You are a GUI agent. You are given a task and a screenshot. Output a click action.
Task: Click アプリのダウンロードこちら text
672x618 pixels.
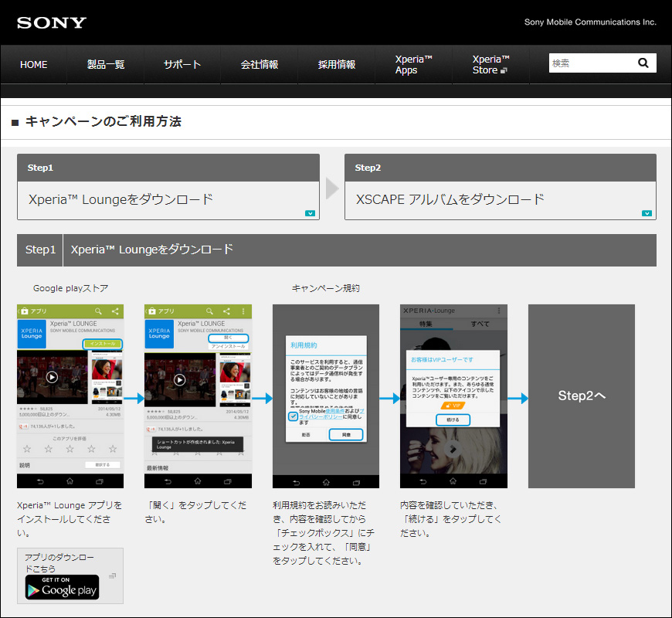[59, 562]
